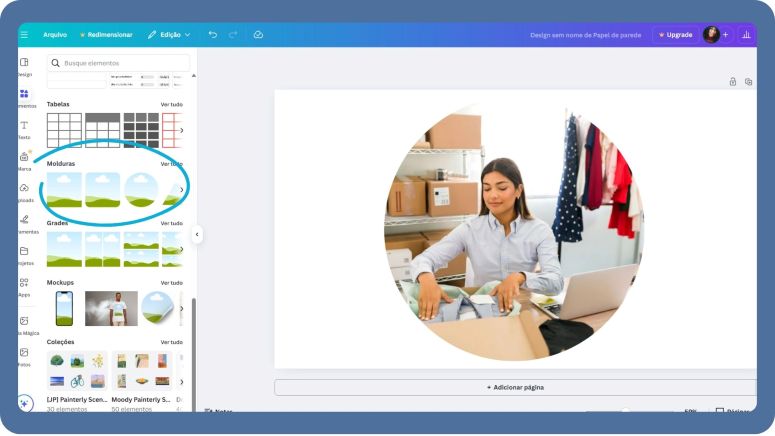The image size is (775, 436).
Task: Click the Undo arrow
Action: (x=212, y=34)
